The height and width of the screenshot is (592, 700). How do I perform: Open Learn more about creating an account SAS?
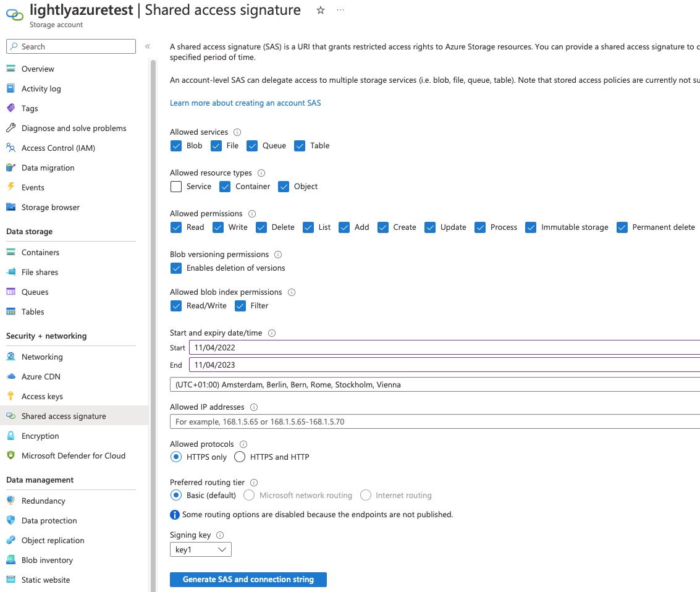[x=245, y=103]
